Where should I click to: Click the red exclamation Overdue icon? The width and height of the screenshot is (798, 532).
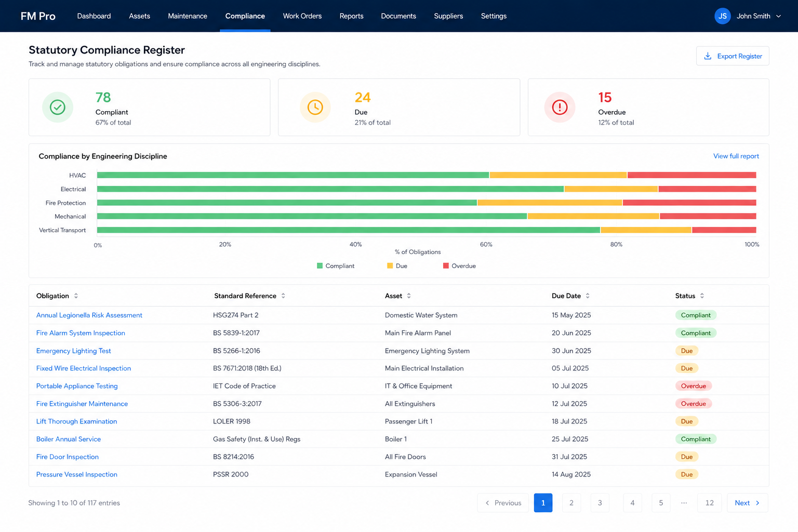click(x=560, y=108)
